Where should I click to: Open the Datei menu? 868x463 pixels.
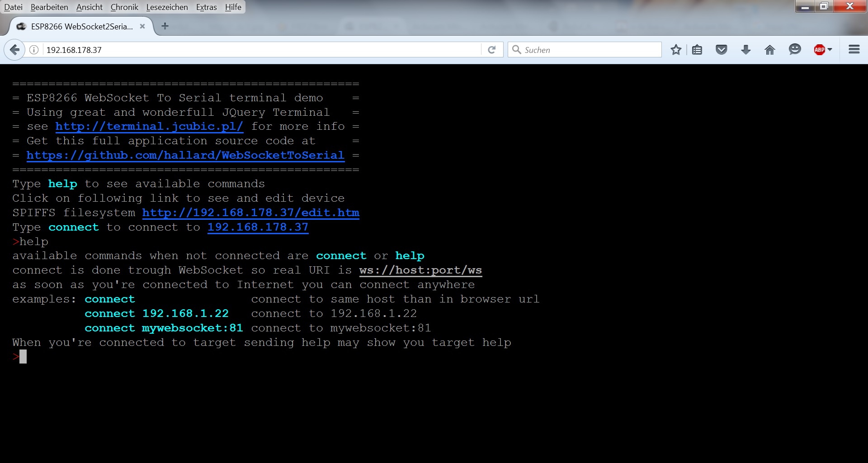pos(14,7)
